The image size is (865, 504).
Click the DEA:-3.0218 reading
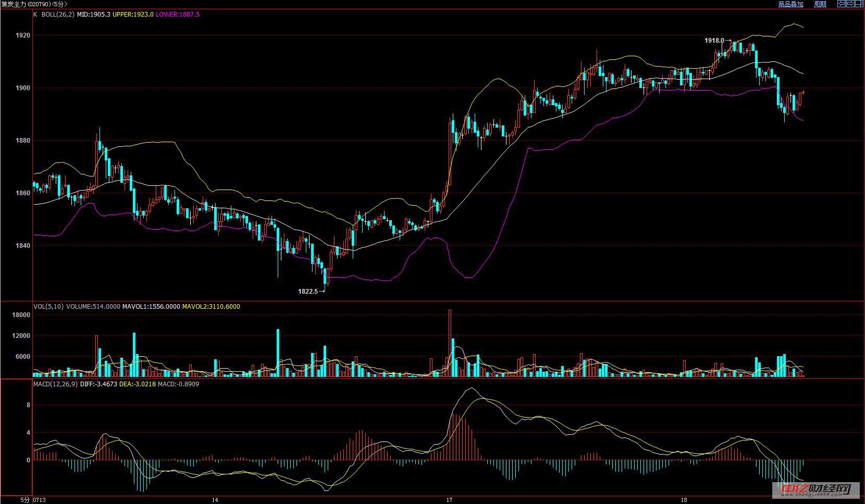[x=138, y=384]
